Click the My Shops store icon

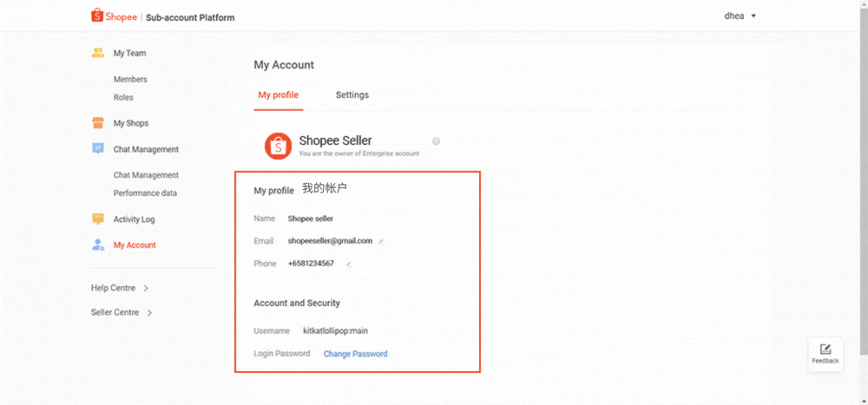98,123
